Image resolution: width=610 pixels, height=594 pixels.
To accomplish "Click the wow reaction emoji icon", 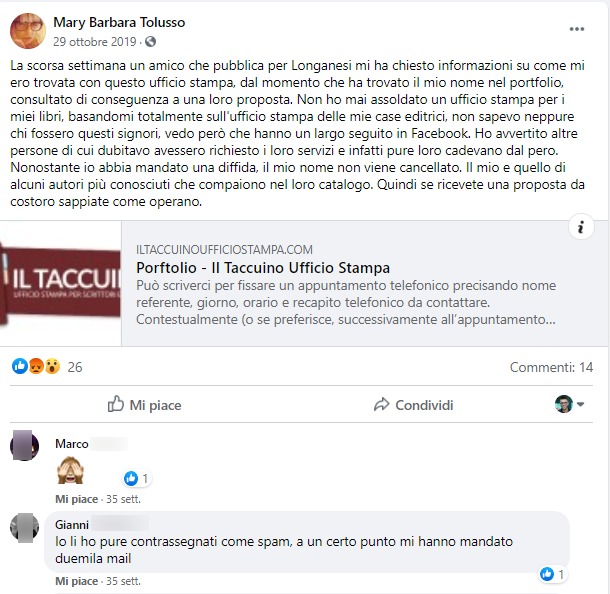I will [x=52, y=366].
